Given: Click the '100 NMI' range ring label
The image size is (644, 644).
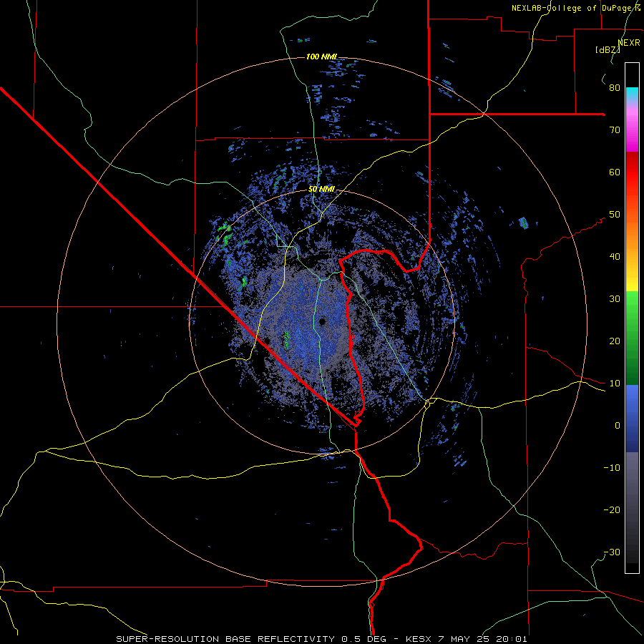Looking at the screenshot, I should pyautogui.click(x=321, y=57).
